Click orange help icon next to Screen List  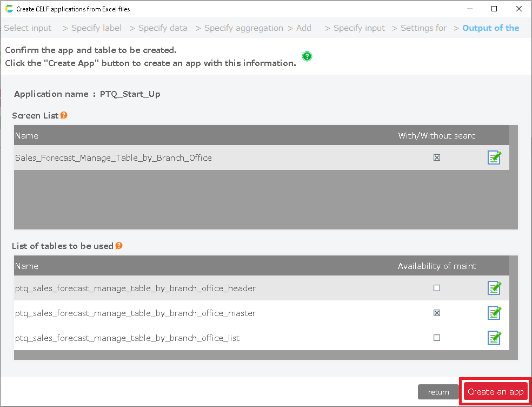(x=64, y=115)
